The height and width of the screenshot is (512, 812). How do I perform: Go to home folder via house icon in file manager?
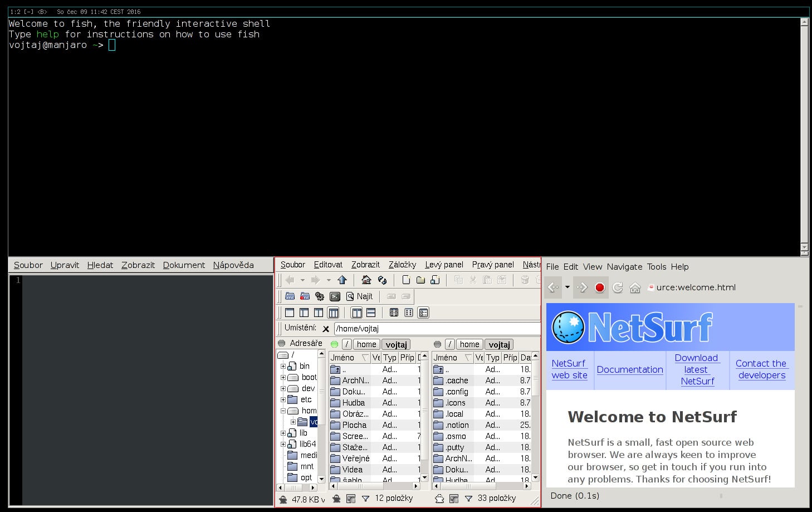pyautogui.click(x=366, y=280)
